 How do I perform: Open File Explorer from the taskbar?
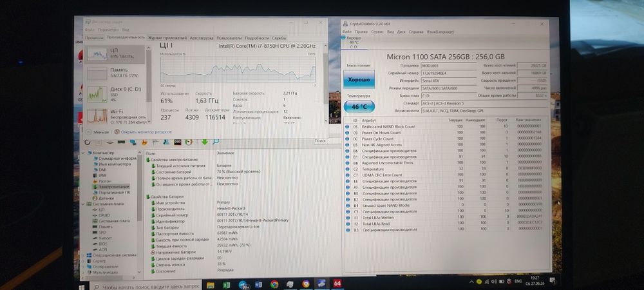click(x=211, y=284)
